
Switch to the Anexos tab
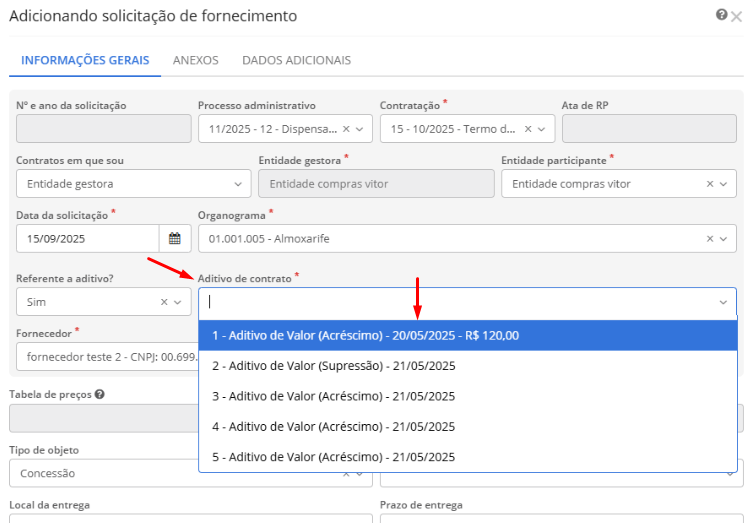[195, 60]
